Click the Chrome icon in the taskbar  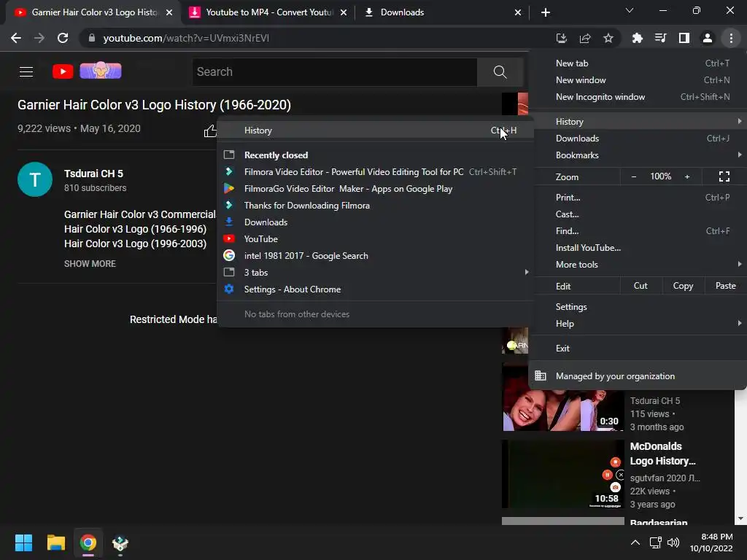[x=88, y=542]
